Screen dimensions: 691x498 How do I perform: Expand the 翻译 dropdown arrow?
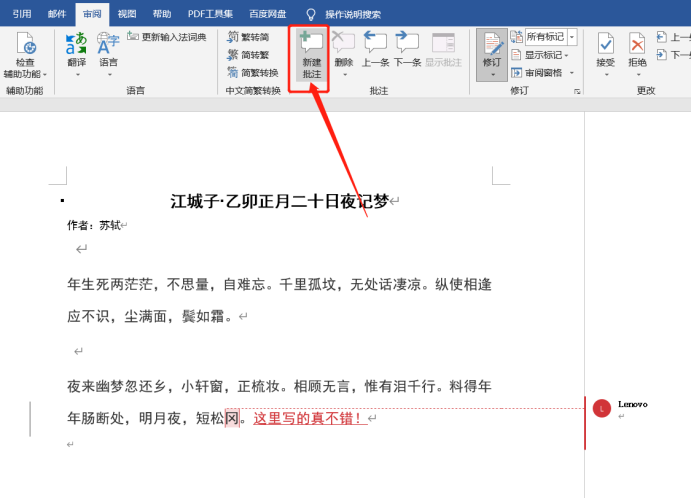78,74
